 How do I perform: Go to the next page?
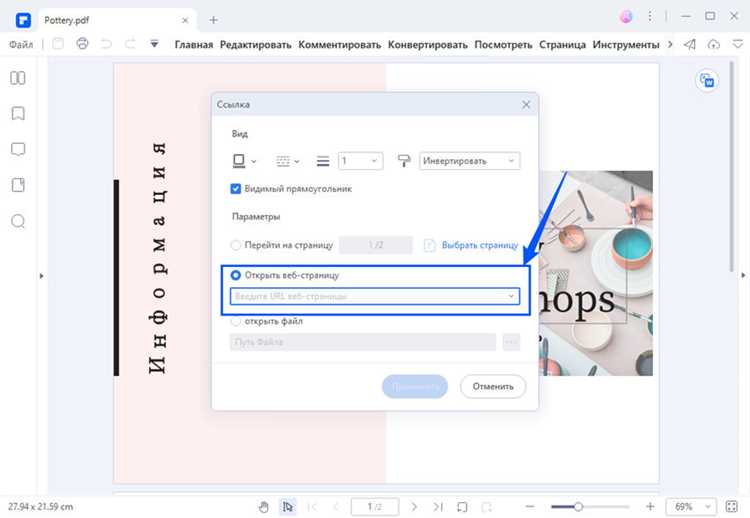(414, 507)
